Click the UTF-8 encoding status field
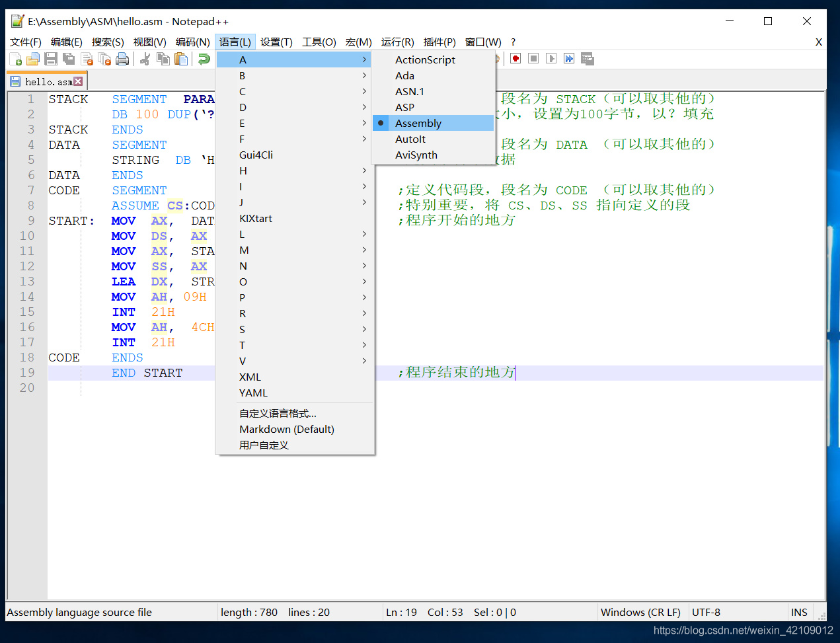The height and width of the screenshot is (643, 840). [737, 612]
